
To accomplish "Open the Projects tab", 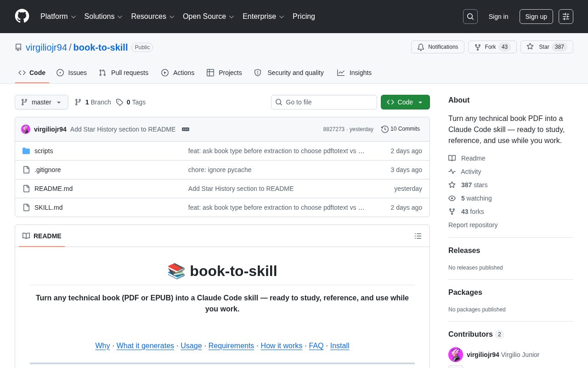I will click(x=224, y=73).
